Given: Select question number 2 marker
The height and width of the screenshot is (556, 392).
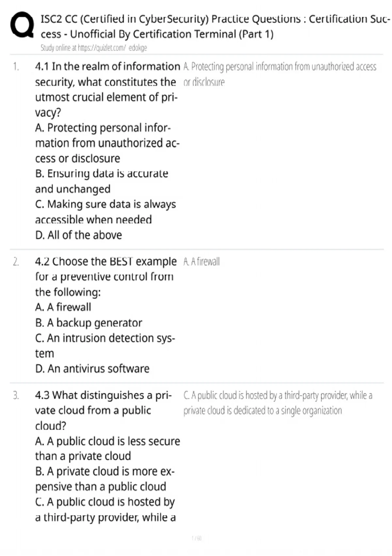Looking at the screenshot, I should (x=16, y=262).
